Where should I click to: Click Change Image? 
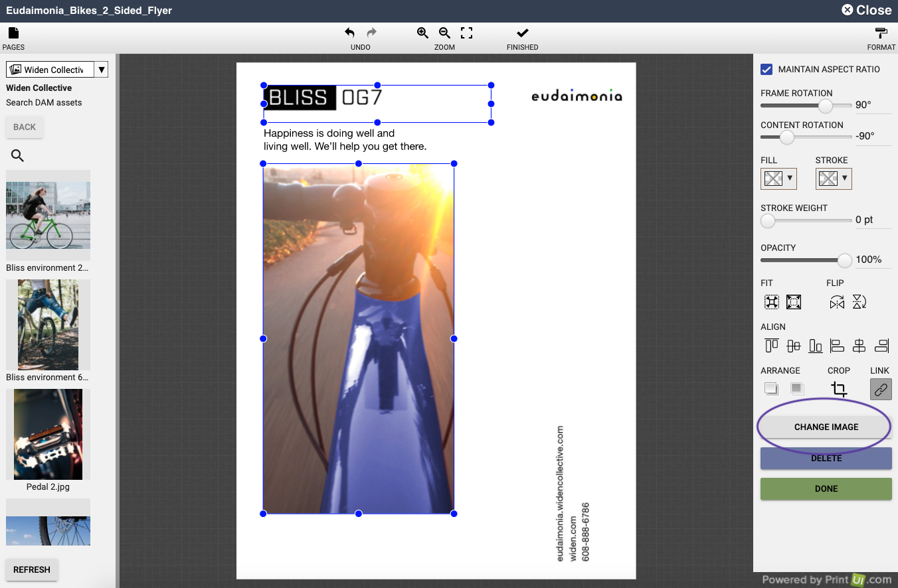click(x=826, y=427)
